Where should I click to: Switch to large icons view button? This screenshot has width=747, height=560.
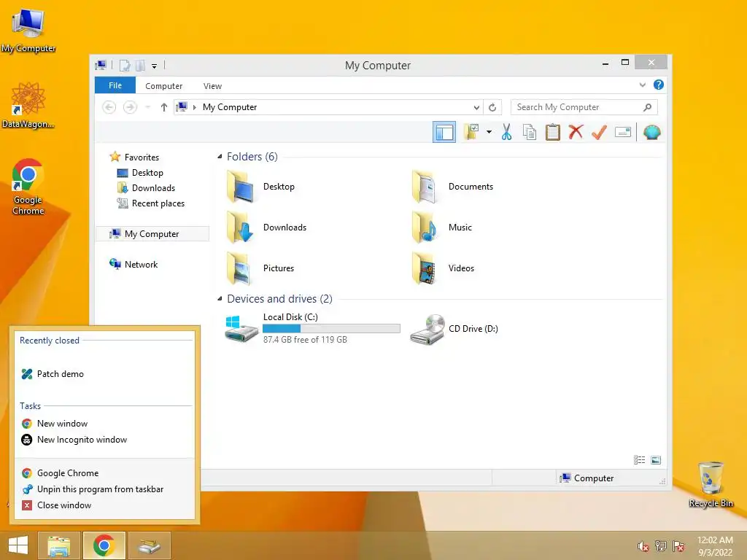[x=656, y=460]
